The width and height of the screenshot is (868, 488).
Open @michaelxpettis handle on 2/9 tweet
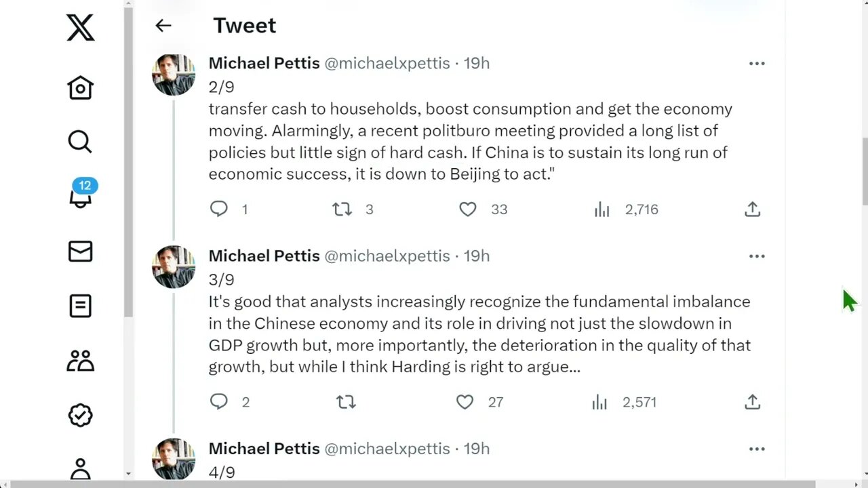point(387,63)
